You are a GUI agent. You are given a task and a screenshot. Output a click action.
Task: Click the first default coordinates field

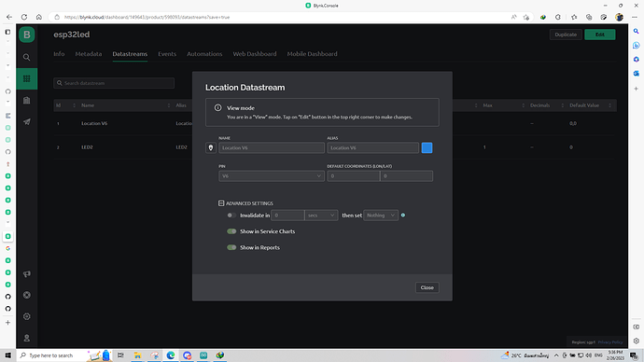[x=354, y=176]
